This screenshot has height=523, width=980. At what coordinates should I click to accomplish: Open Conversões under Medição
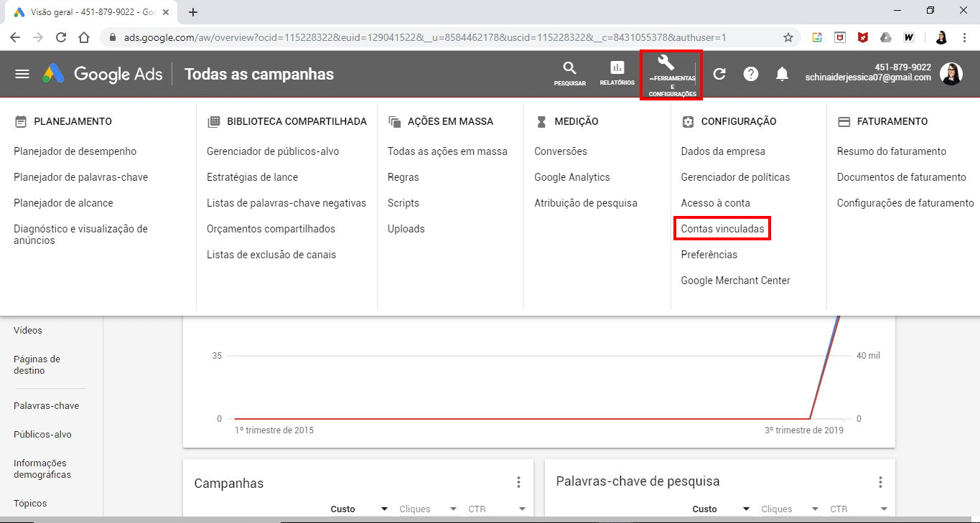click(x=561, y=151)
